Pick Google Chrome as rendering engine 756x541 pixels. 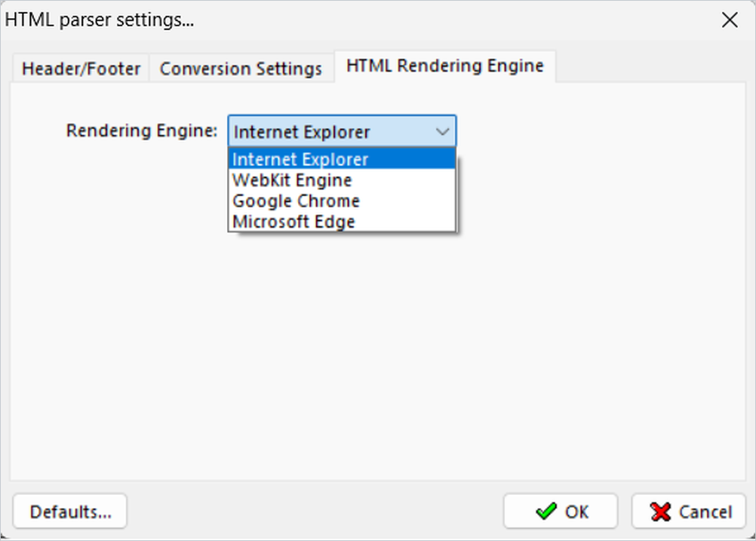(342, 201)
